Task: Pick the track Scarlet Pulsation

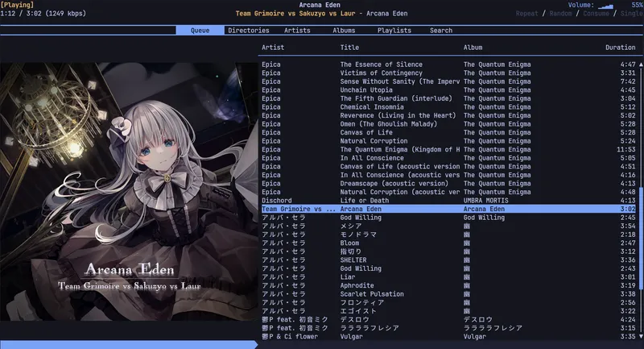Action: coord(370,293)
